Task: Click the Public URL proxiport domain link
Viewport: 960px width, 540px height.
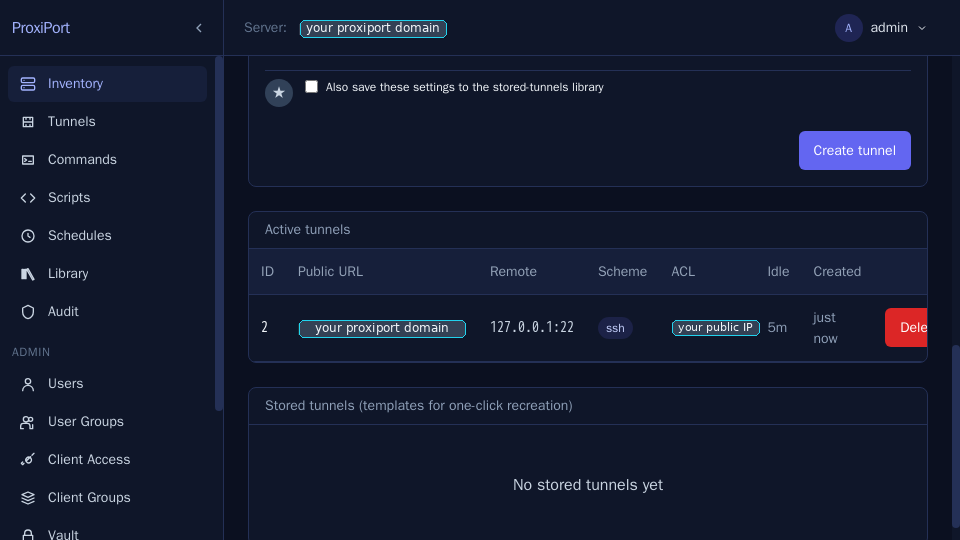Action: (x=382, y=328)
